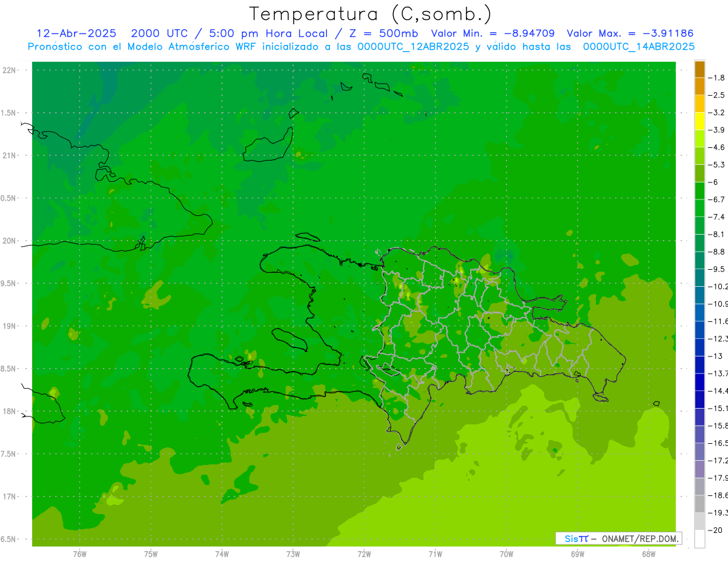Viewport: 728px width, 562px height.
Task: Pick the dark blue swatch between -13.7 and -14.4
Action: coord(699,382)
